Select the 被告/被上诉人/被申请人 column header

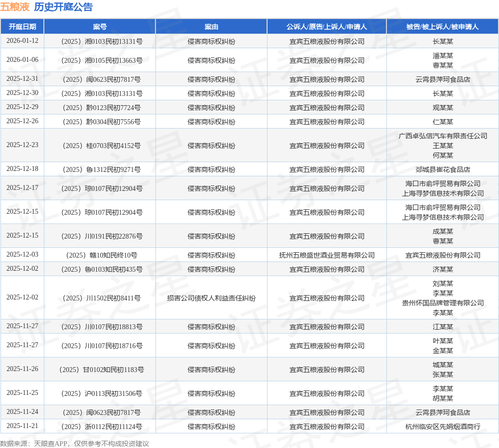click(x=442, y=27)
